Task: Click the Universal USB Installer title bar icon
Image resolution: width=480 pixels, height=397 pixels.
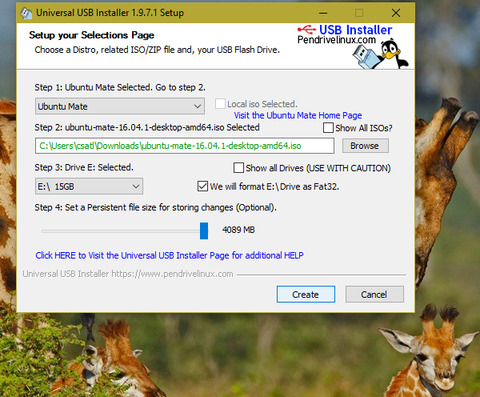Action: pyautogui.click(x=26, y=13)
